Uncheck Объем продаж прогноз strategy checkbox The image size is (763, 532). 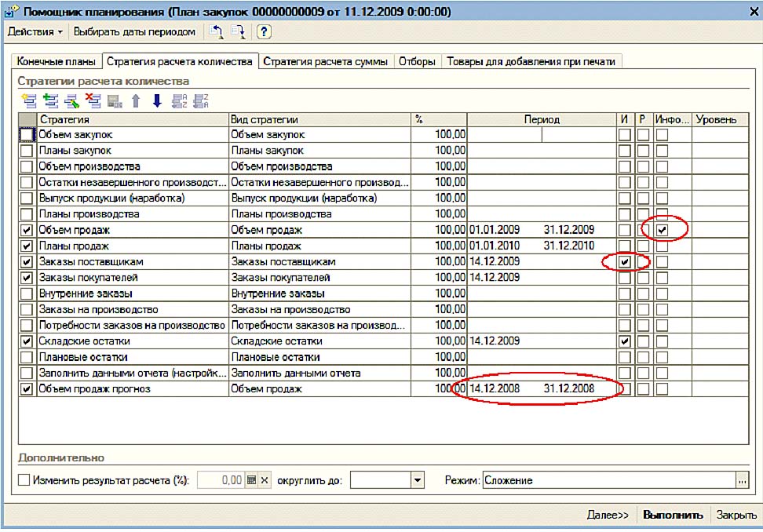click(x=27, y=389)
